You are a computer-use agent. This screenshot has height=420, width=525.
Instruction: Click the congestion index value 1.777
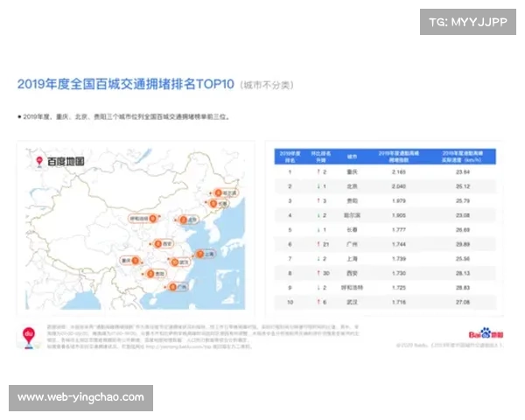(x=399, y=230)
